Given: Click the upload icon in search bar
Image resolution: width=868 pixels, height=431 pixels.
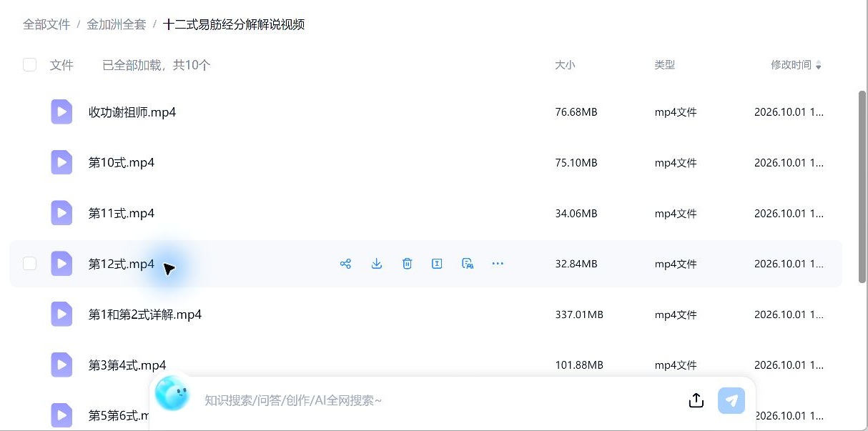Looking at the screenshot, I should point(696,400).
